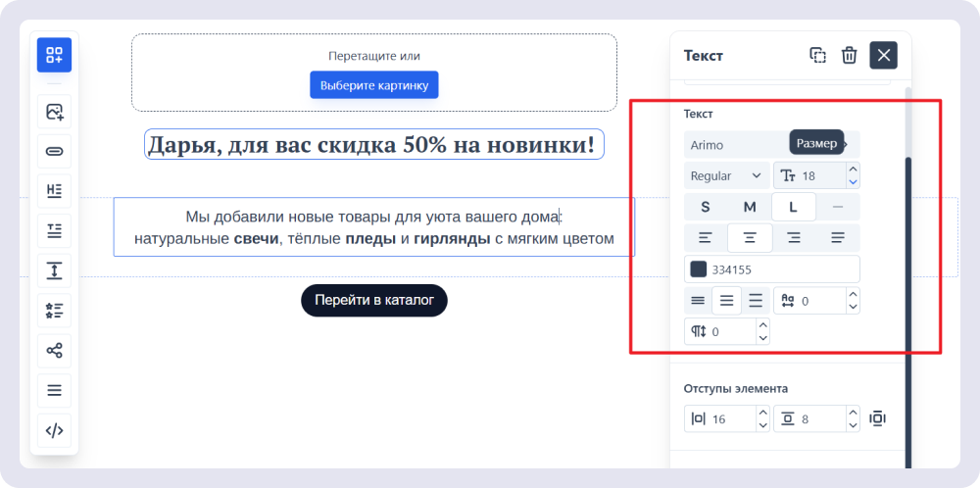Decrease letter spacing value
980x488 pixels.
(854, 308)
